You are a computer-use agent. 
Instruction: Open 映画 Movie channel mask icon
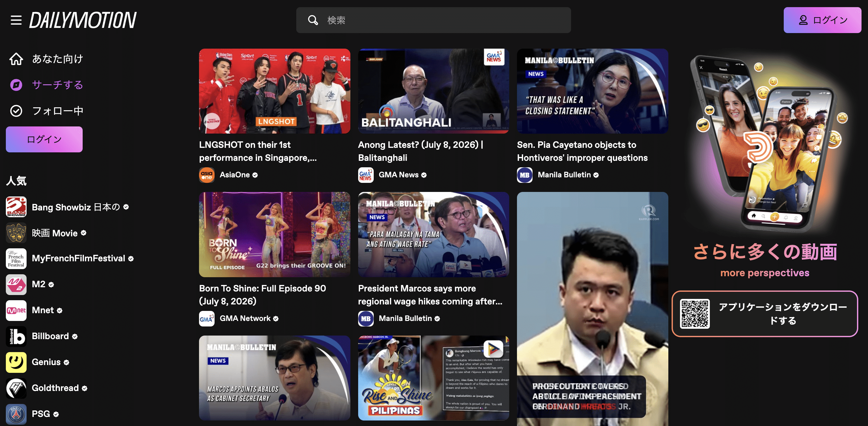[16, 233]
